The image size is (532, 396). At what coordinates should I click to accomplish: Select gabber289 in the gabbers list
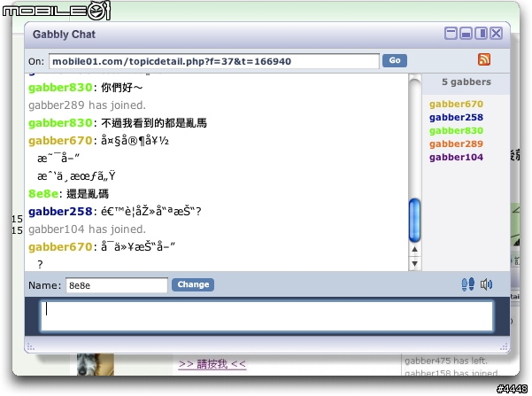tap(456, 144)
